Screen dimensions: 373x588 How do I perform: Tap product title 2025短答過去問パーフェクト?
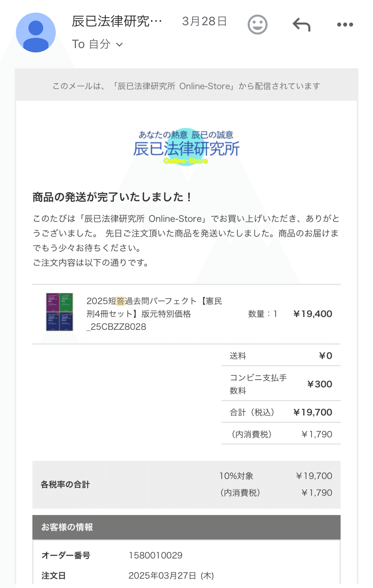tap(154, 314)
